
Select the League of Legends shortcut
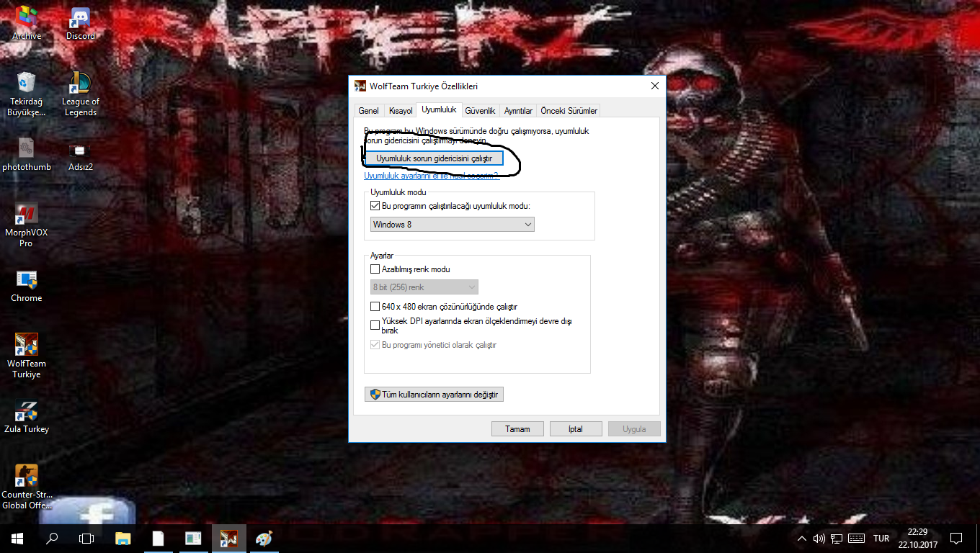coord(81,94)
